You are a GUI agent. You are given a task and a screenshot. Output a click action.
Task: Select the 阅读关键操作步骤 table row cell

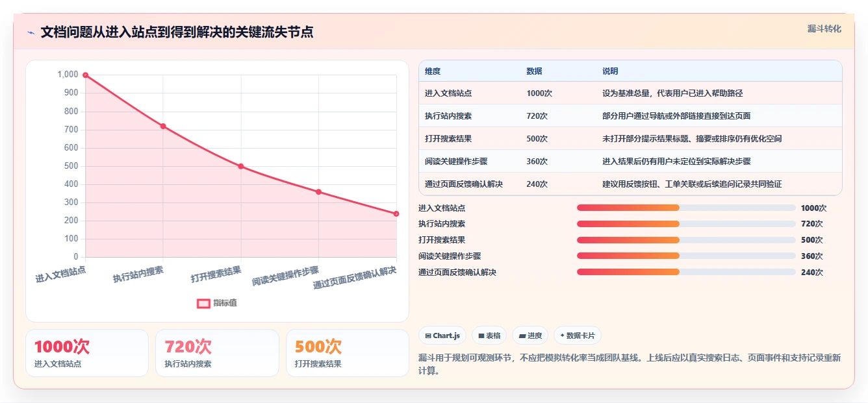click(456, 162)
